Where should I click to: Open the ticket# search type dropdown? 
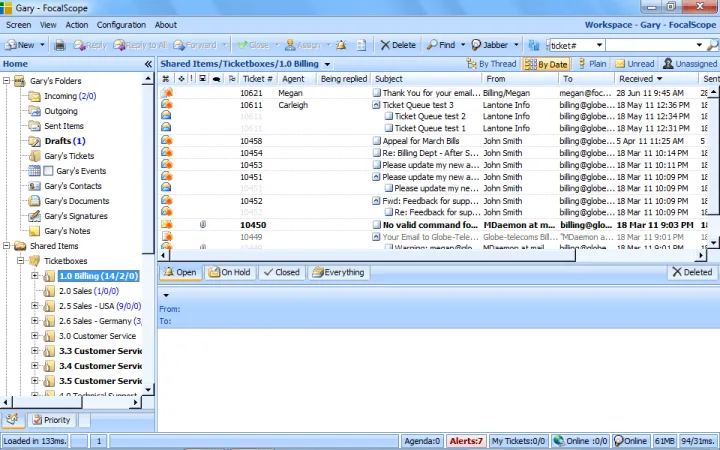pos(598,45)
